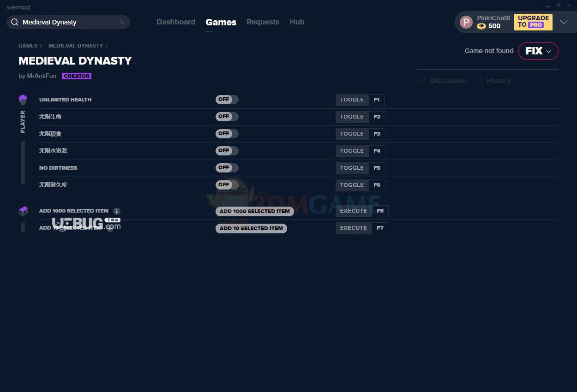The image size is (577, 392).
Task: Click the MEDIEVAL DYNASTY breadcrumb link
Action: tap(76, 46)
